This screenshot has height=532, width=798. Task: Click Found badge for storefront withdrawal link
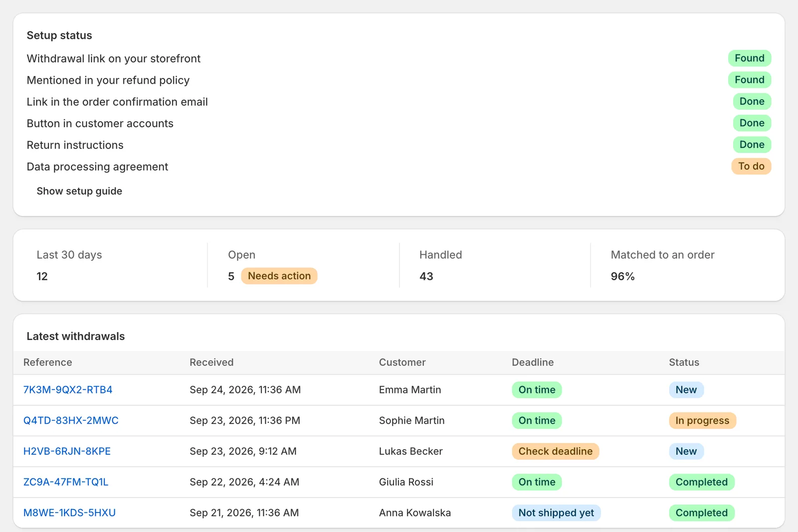pos(750,58)
